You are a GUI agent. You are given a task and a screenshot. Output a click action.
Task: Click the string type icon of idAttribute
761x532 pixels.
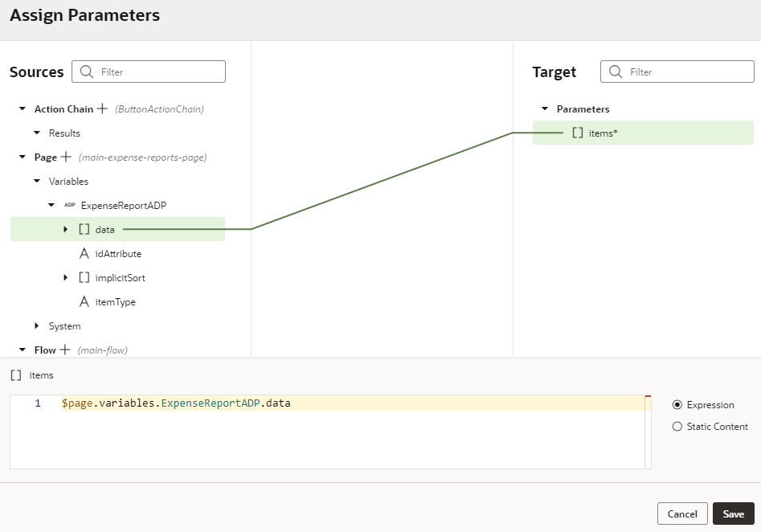tap(84, 253)
